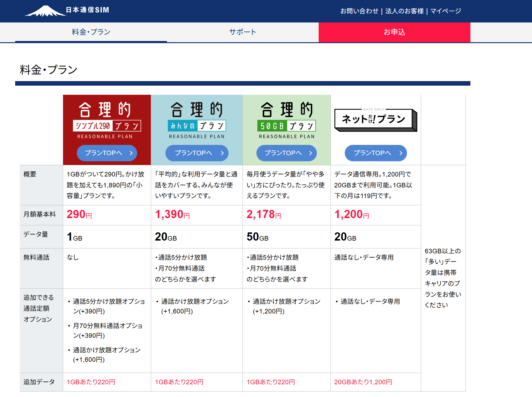Image resolution: width=532 pixels, height=397 pixels.
Task: Open マイページ from the top bar
Action: coord(445,11)
